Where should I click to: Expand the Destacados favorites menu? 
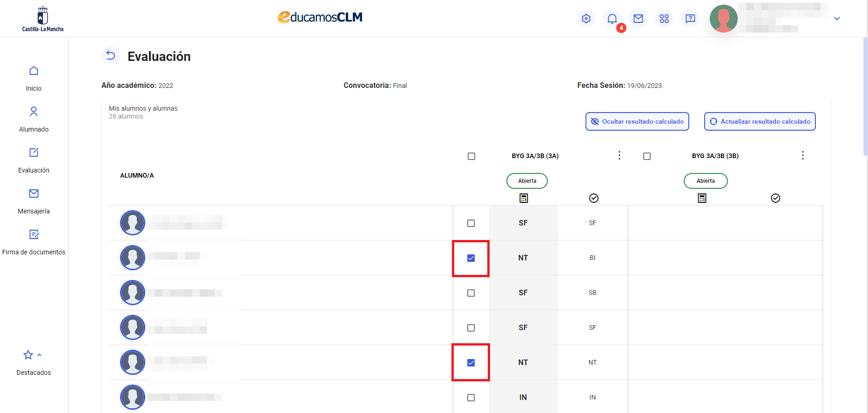[34, 363]
